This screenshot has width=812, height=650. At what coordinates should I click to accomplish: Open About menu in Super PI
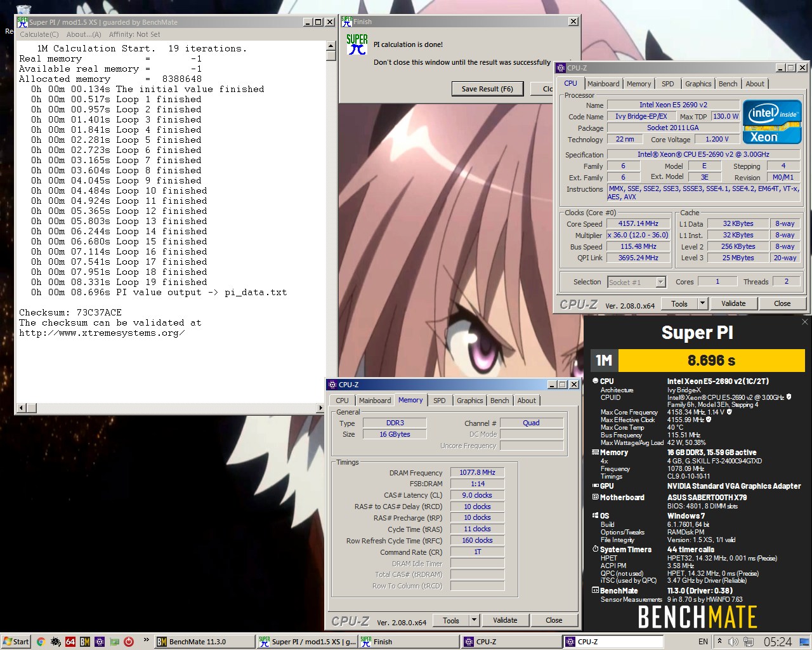pyautogui.click(x=84, y=34)
